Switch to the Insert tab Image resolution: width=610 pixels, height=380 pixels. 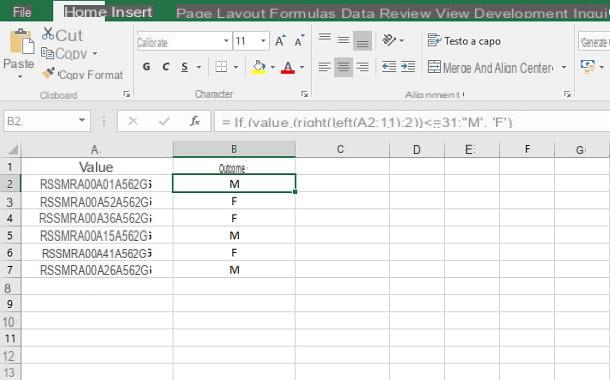point(131,12)
